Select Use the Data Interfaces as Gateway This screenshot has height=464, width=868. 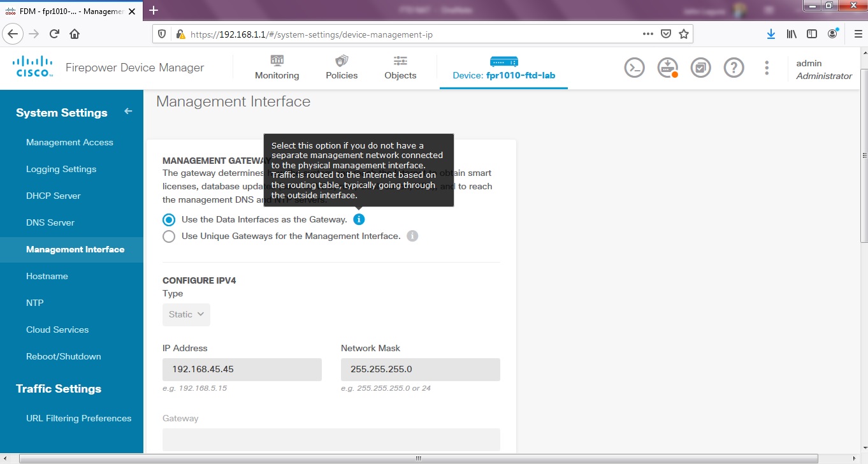[x=169, y=219]
